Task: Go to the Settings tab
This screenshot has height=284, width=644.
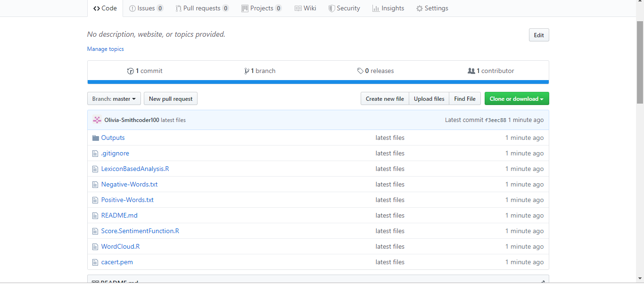Action: [x=432, y=8]
